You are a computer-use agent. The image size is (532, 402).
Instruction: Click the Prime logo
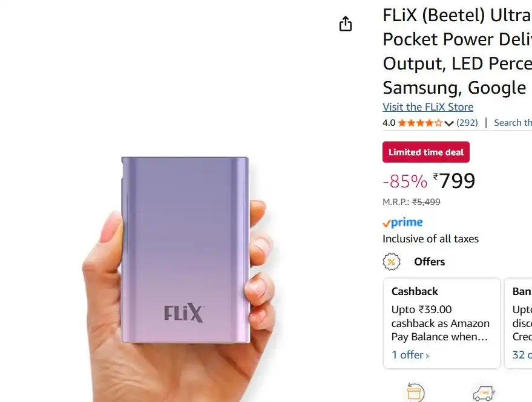tap(402, 222)
